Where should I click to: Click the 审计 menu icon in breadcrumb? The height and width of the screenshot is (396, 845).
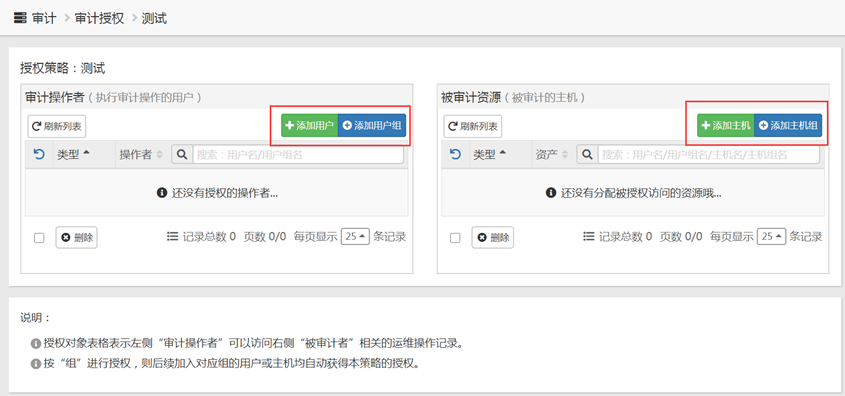click(20, 18)
